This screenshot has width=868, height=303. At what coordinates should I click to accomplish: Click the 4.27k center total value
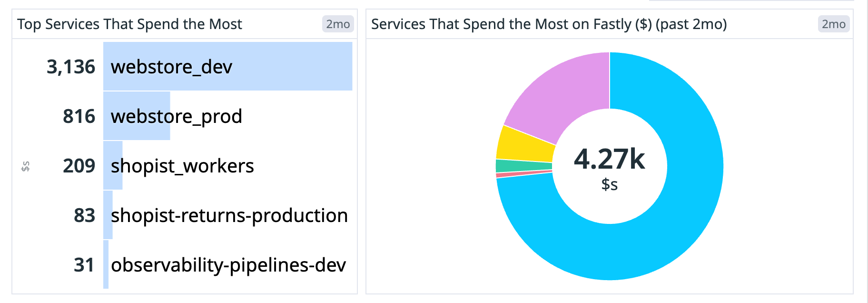click(610, 160)
